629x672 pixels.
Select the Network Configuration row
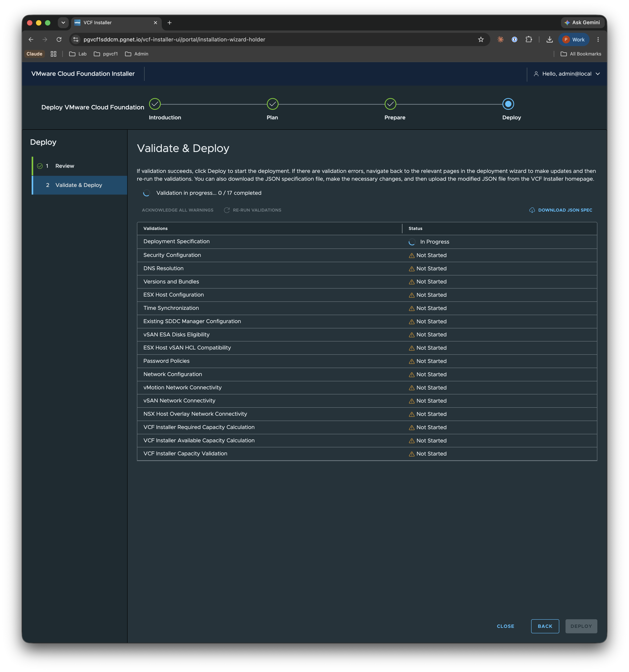367,374
